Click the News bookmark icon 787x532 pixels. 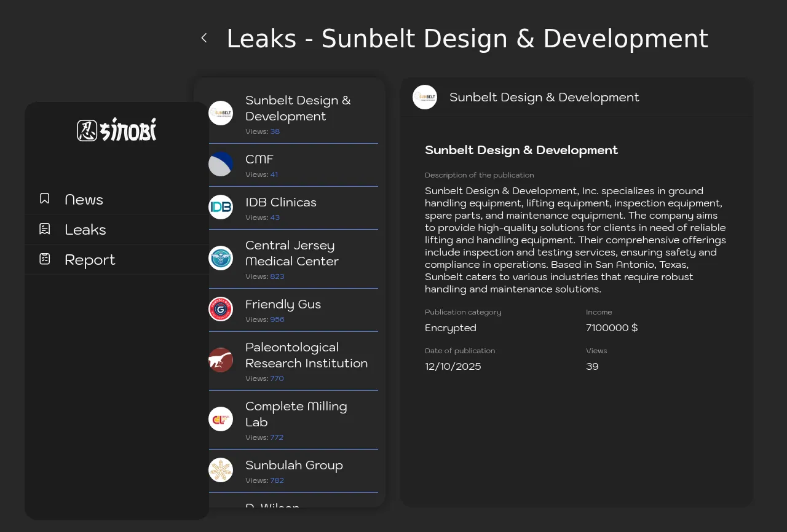(x=45, y=198)
